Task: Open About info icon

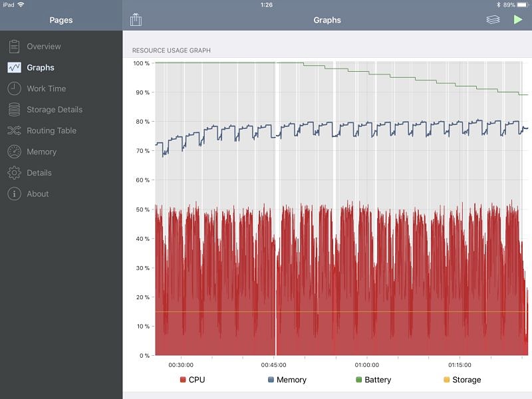Action: [14, 194]
